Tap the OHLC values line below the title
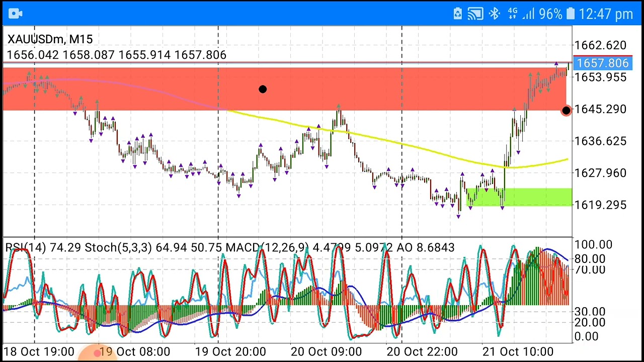644x362 pixels. (117, 55)
